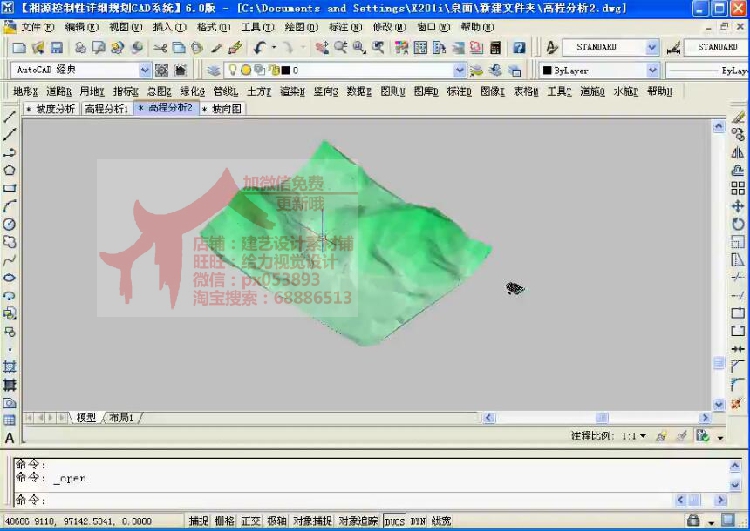Open the 地形X terrain menu
The image size is (750, 531).
(x=25, y=91)
